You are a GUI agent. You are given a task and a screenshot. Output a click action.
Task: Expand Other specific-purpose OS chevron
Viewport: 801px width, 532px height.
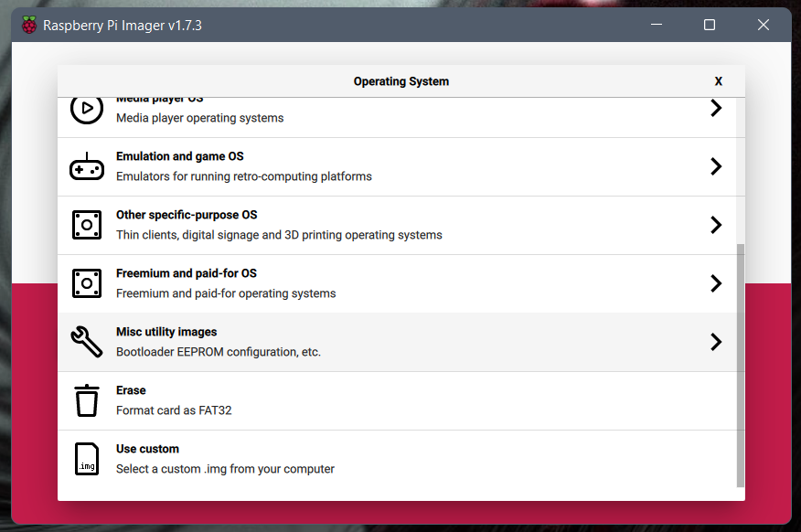(x=716, y=225)
